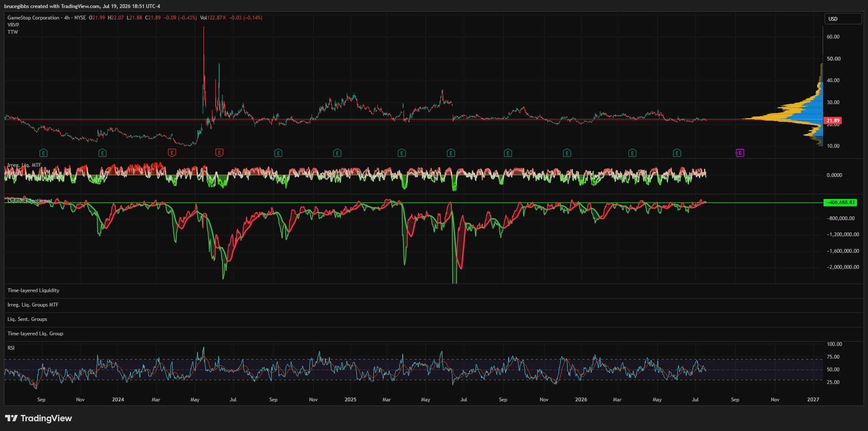Screen dimensions: 868x431
Task: Click the -2,000,000.00 axis label
Action: pos(843,267)
